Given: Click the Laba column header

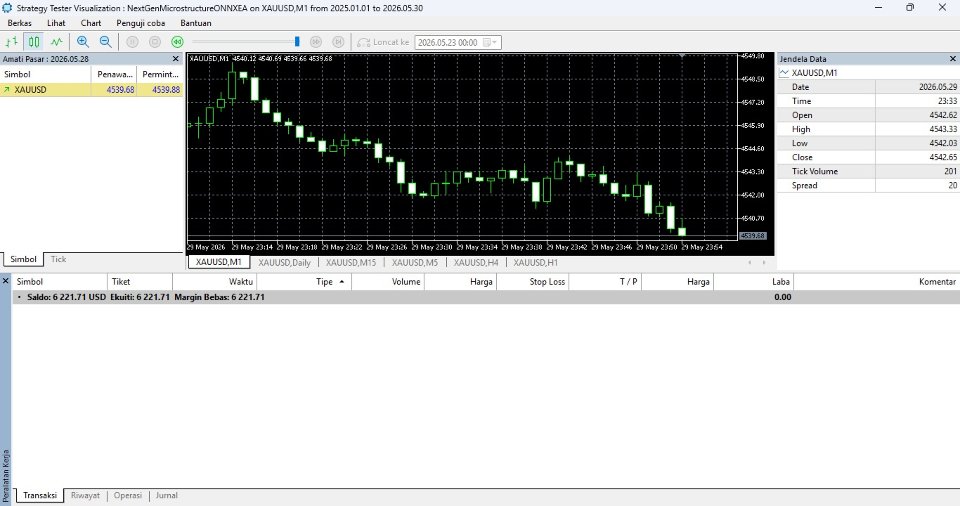Looking at the screenshot, I should click(754, 282).
